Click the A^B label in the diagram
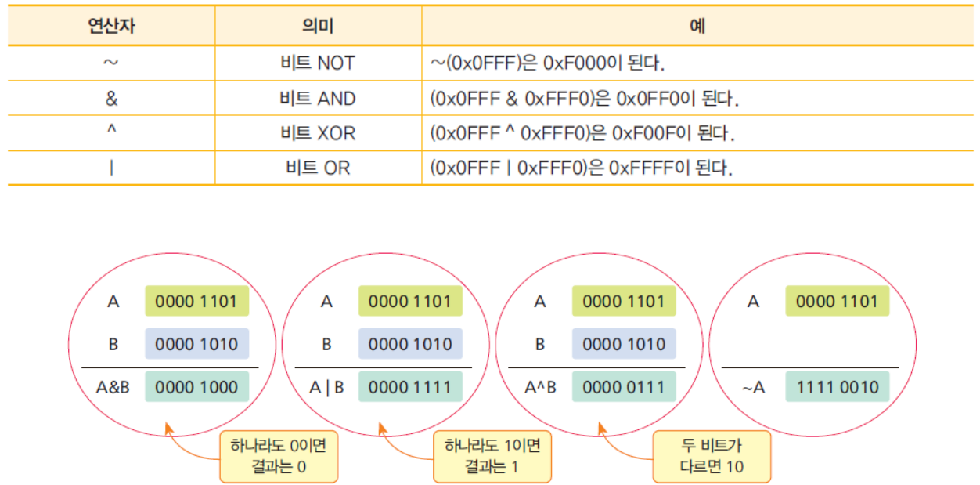This screenshot has width=980, height=485. (539, 386)
